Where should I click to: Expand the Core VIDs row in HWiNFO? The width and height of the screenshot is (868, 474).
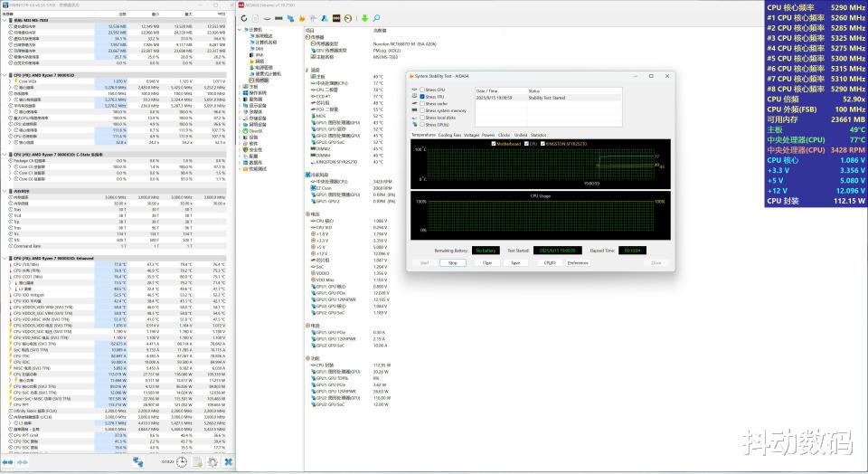click(11, 81)
